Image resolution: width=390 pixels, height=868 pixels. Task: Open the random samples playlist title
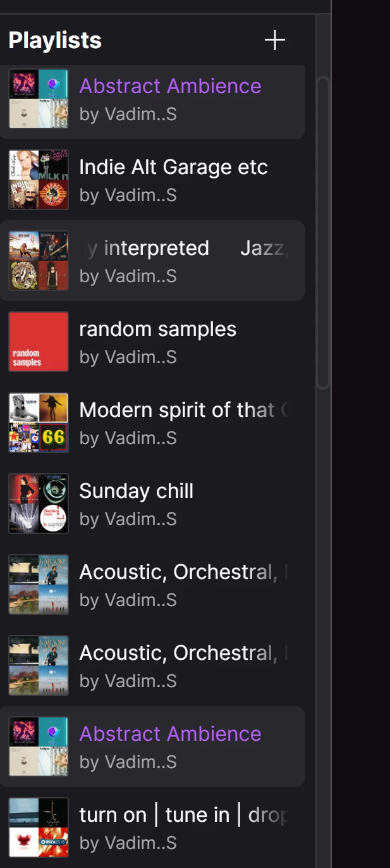[x=157, y=329]
